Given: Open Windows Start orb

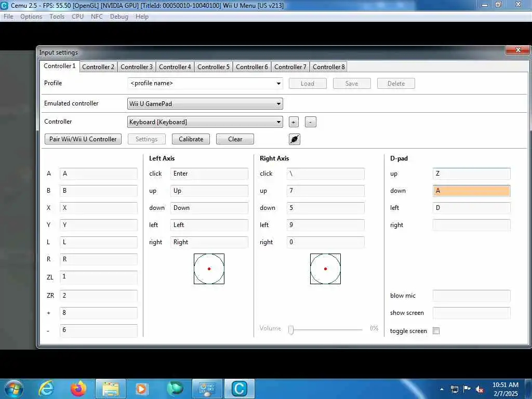Looking at the screenshot, I should [x=14, y=389].
